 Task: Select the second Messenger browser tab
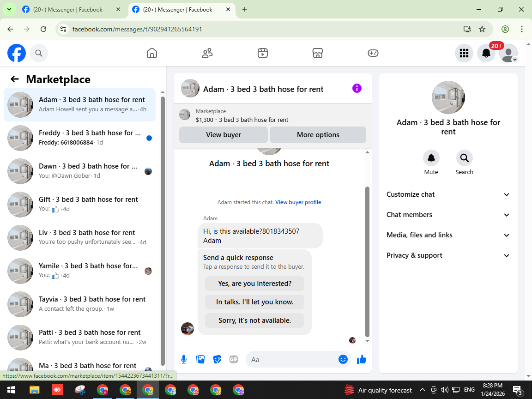coord(181,10)
